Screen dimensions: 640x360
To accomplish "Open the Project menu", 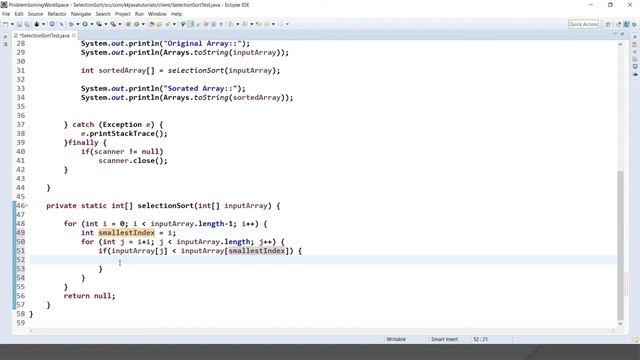I will tap(122, 14).
